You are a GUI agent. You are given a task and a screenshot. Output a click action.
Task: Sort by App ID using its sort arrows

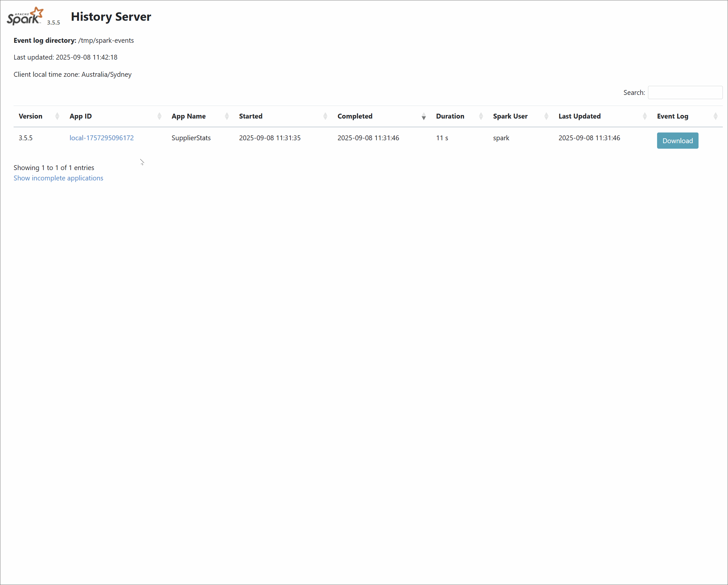coord(159,116)
